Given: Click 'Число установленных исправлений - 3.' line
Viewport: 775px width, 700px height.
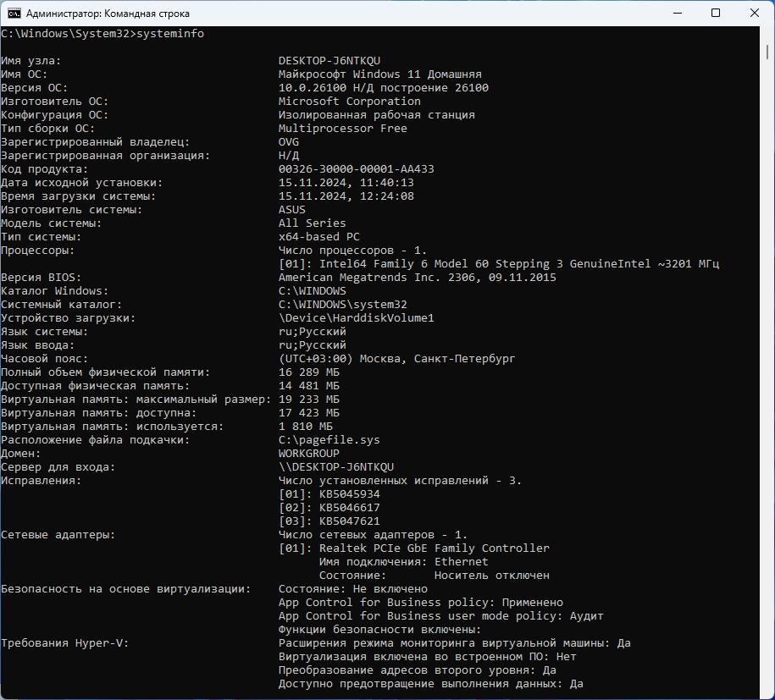Looking at the screenshot, I should click(400, 481).
